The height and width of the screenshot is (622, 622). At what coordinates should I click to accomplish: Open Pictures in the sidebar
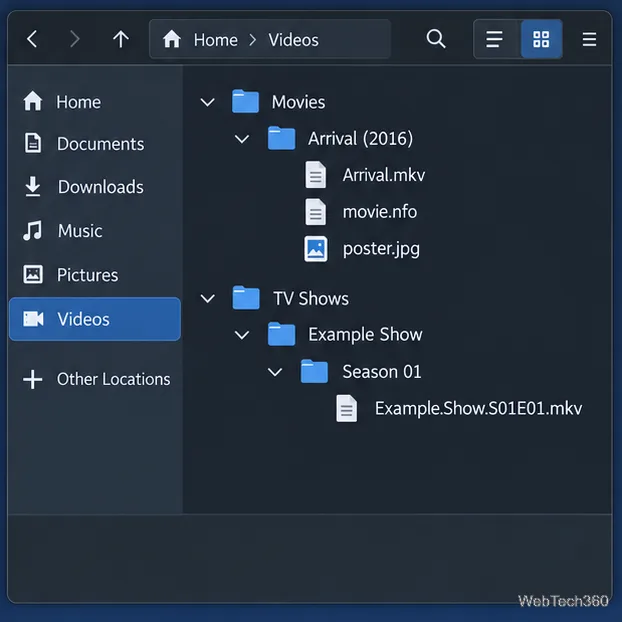94,275
